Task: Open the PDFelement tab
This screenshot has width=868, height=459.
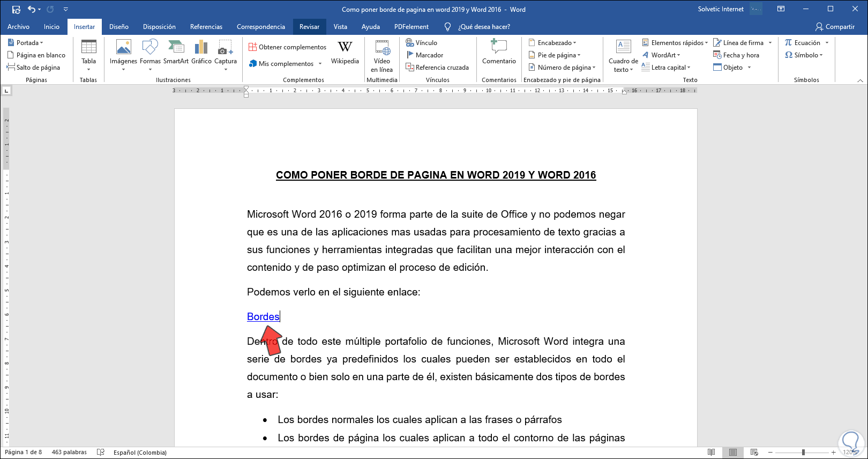Action: click(411, 27)
